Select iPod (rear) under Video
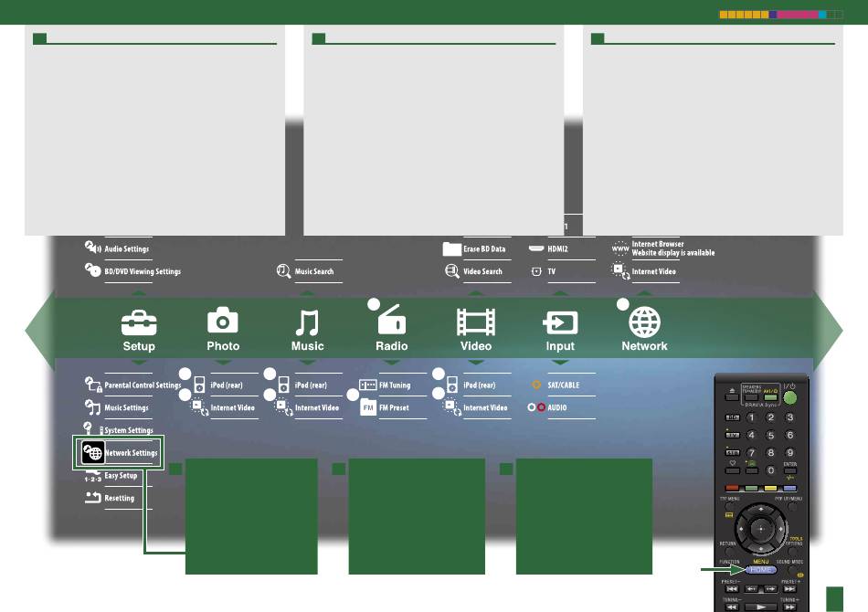The image size is (868, 612). (x=470, y=385)
